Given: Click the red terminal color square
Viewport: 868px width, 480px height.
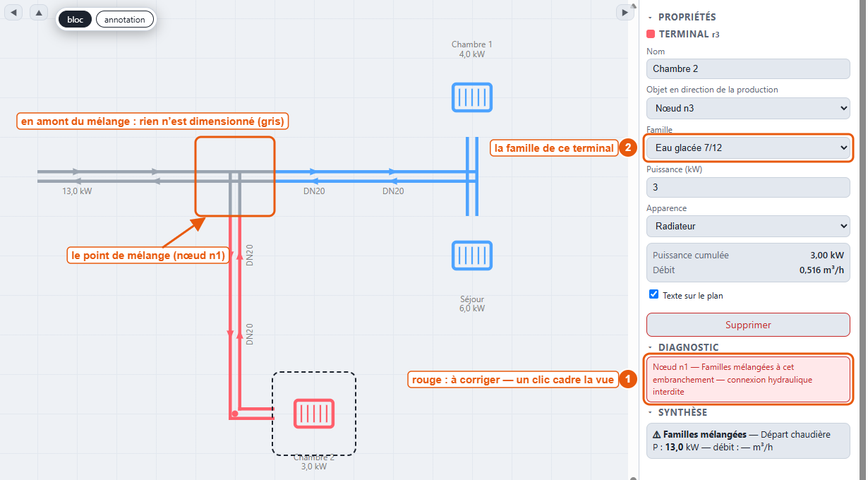Looking at the screenshot, I should point(651,34).
